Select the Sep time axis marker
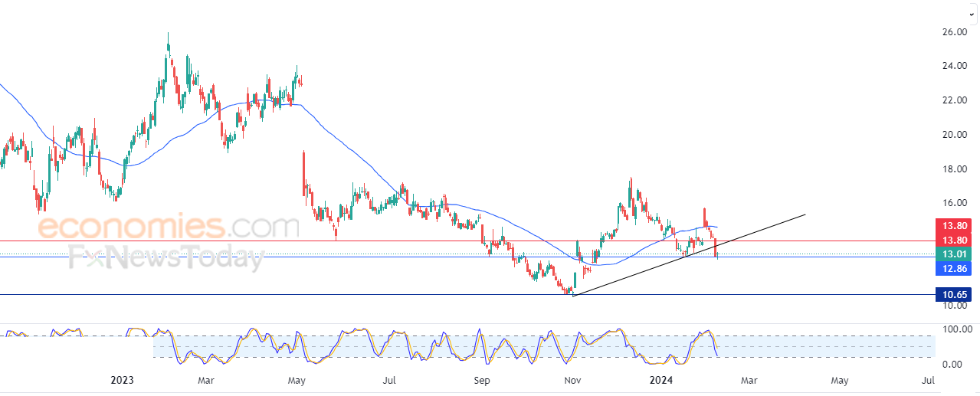 [482, 380]
